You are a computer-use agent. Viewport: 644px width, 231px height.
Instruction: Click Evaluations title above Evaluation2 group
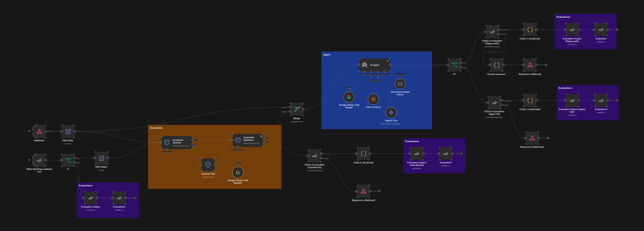coord(86,185)
